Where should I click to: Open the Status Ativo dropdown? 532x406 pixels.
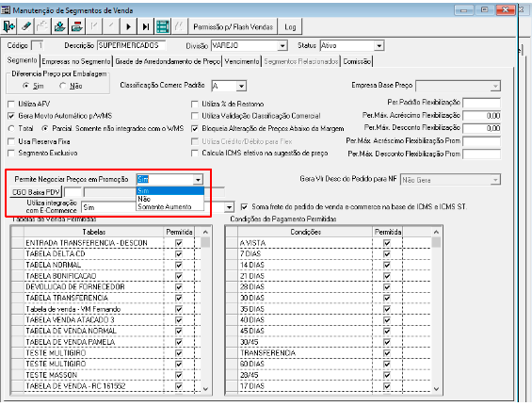click(379, 45)
